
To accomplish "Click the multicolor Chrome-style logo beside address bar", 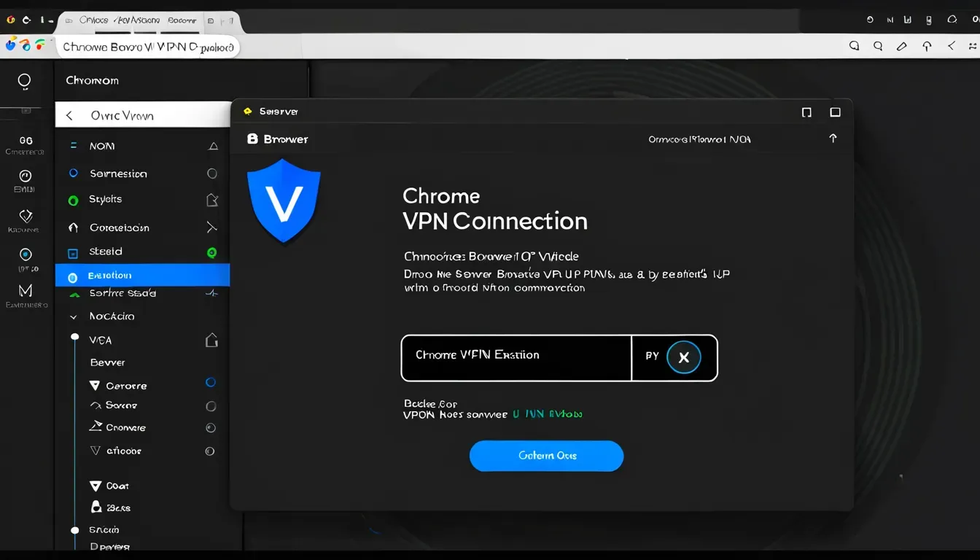I will [27, 45].
